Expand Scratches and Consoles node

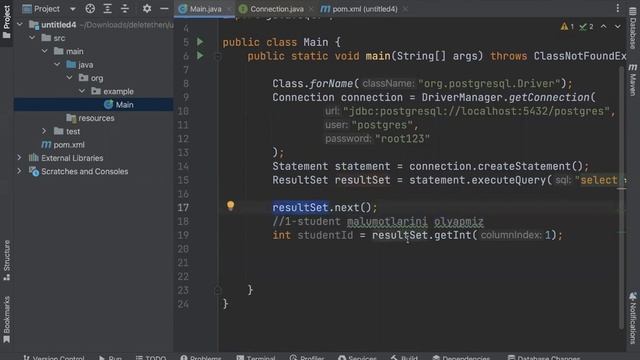[19, 171]
